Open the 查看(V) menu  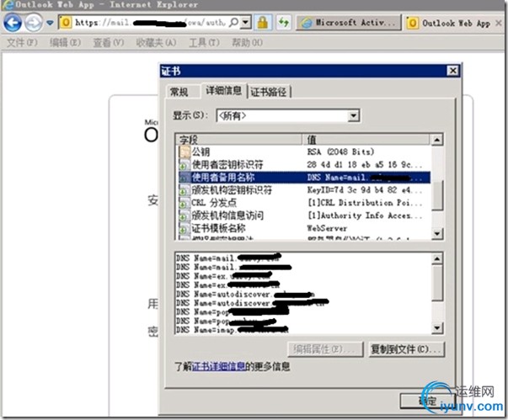[109, 42]
